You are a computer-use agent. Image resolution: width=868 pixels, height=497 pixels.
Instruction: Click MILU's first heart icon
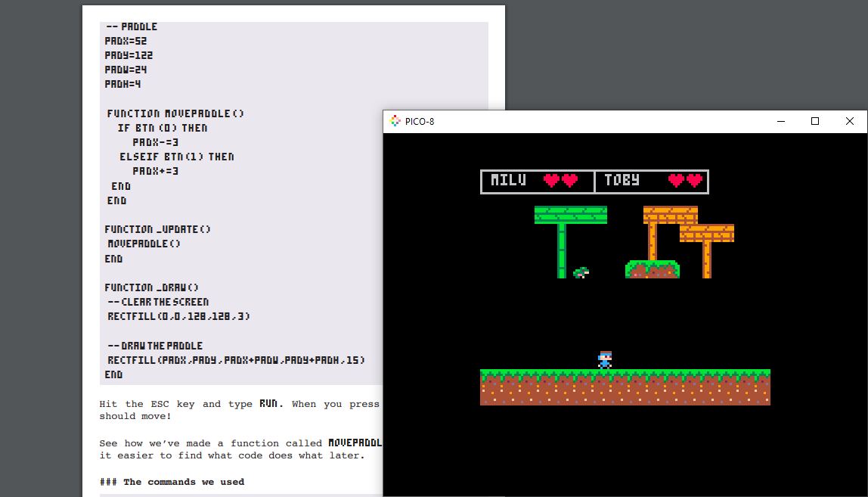click(x=551, y=180)
